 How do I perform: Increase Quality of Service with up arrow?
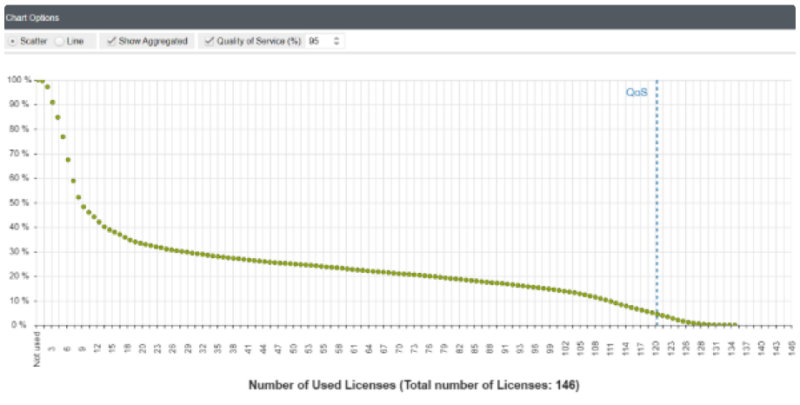(337, 38)
